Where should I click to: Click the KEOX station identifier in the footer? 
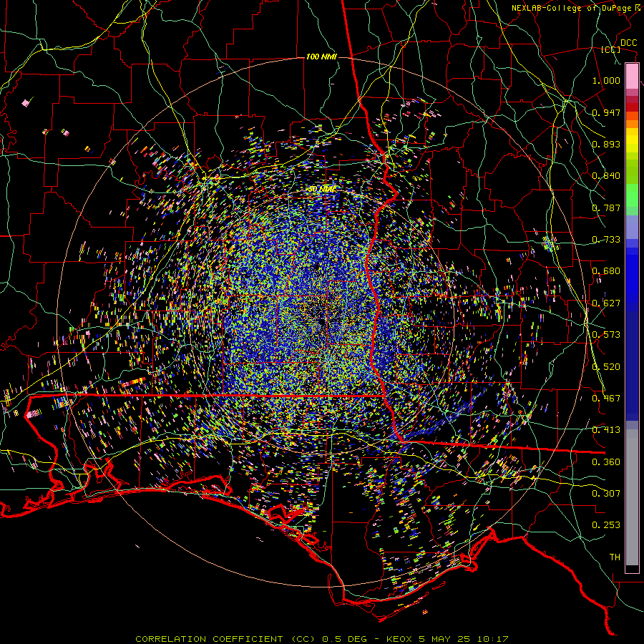[399, 639]
